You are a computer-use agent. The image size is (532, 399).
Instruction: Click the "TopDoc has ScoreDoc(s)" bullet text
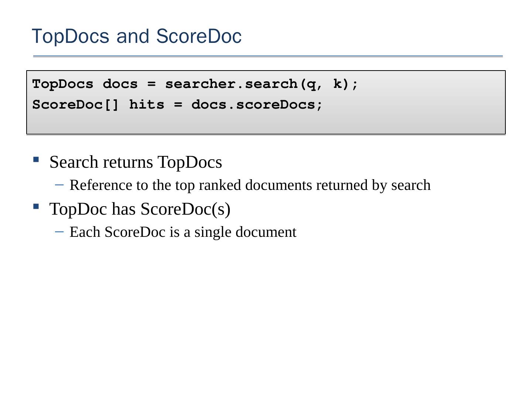[140, 209]
